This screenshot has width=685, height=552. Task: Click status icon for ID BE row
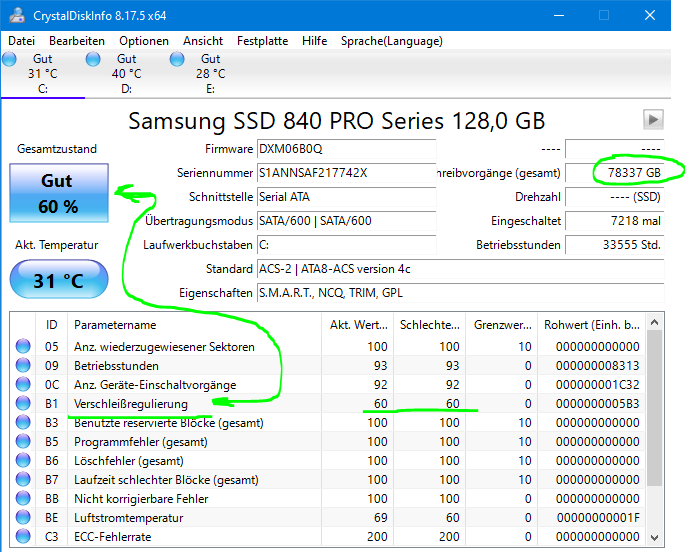(23, 518)
